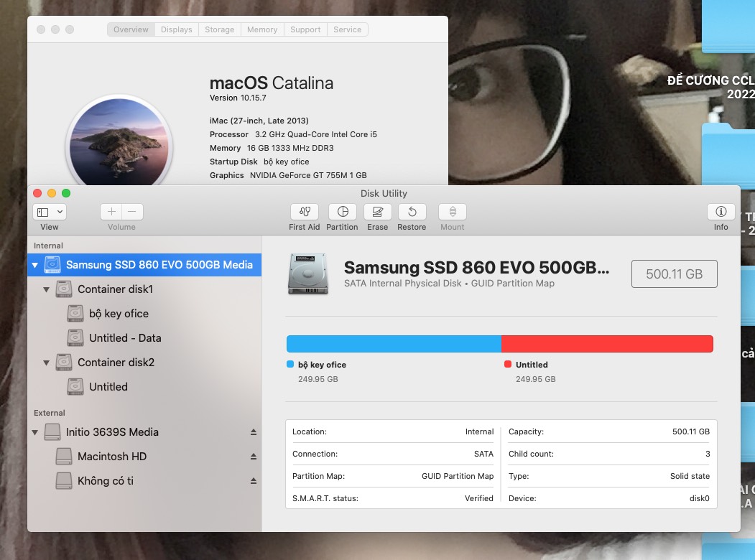
Task: Click the 500.11 GB capacity box
Action: pos(674,274)
